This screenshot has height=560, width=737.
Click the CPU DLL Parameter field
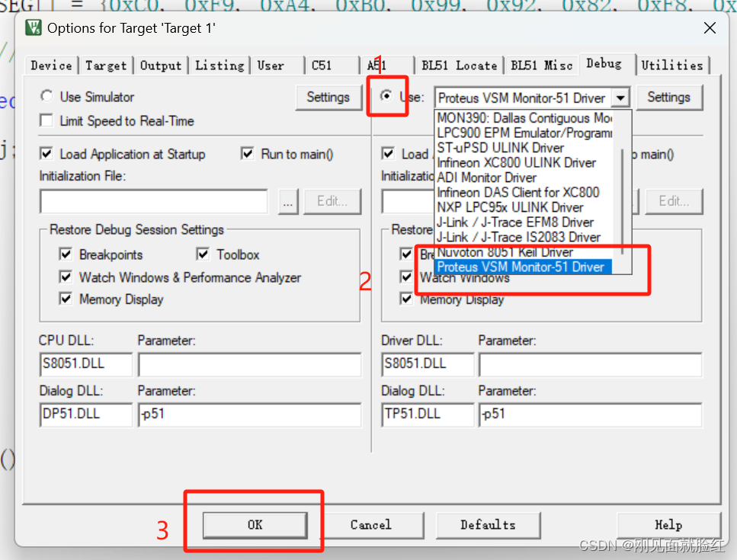249,364
